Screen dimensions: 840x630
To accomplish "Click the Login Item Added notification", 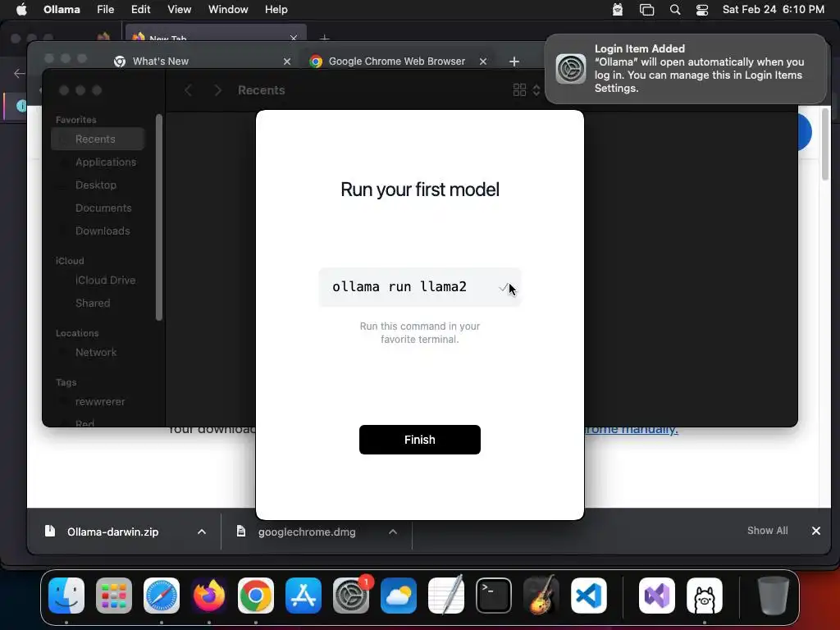I will (685, 69).
